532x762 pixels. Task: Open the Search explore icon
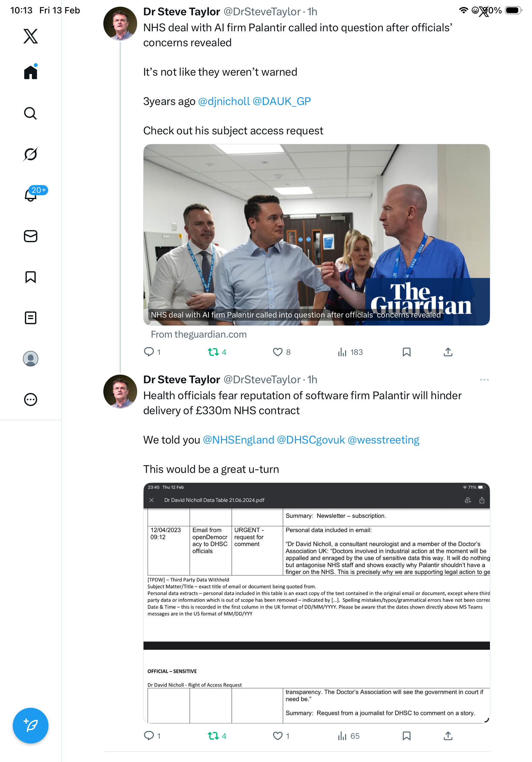click(x=31, y=113)
